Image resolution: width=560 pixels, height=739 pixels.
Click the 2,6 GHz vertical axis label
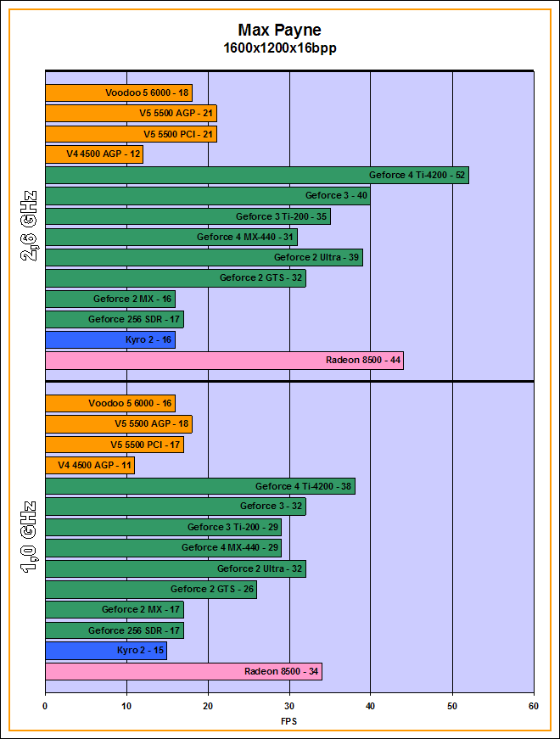coord(28,225)
